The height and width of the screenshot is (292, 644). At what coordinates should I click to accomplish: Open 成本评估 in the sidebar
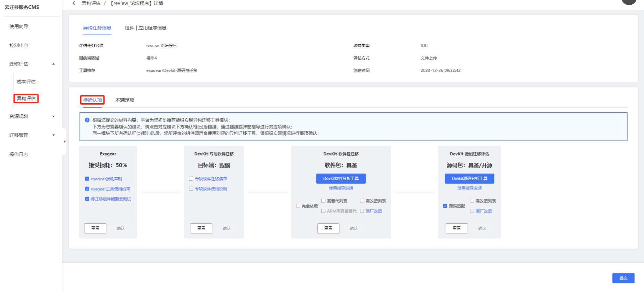click(x=26, y=82)
